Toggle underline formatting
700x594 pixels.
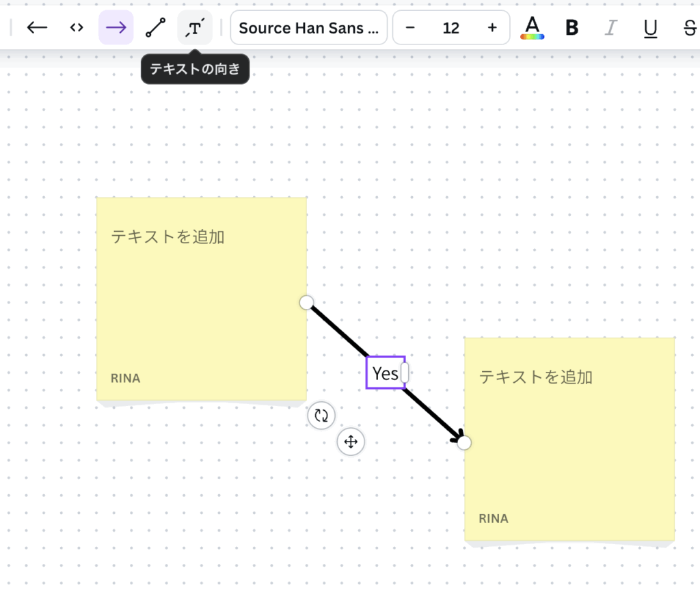pyautogui.click(x=651, y=28)
